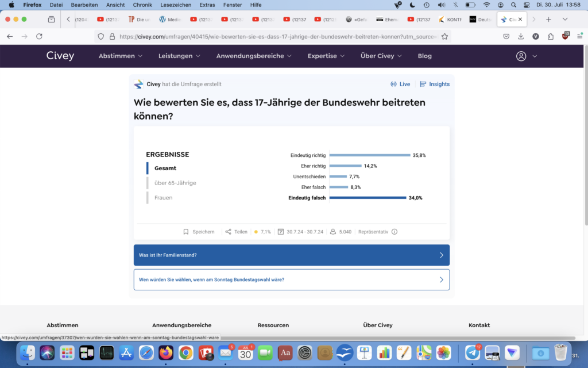The height and width of the screenshot is (368, 588).
Task: Bookmark this page with the star icon
Action: [x=444, y=36]
